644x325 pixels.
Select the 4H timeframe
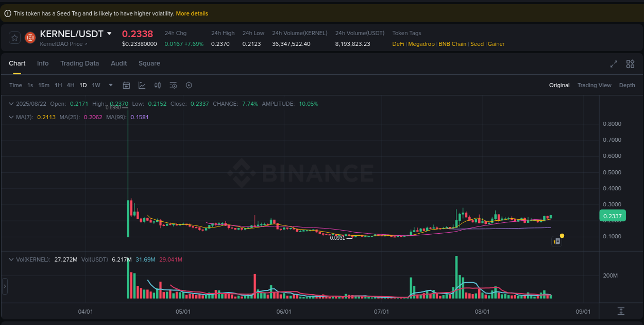pos(71,85)
